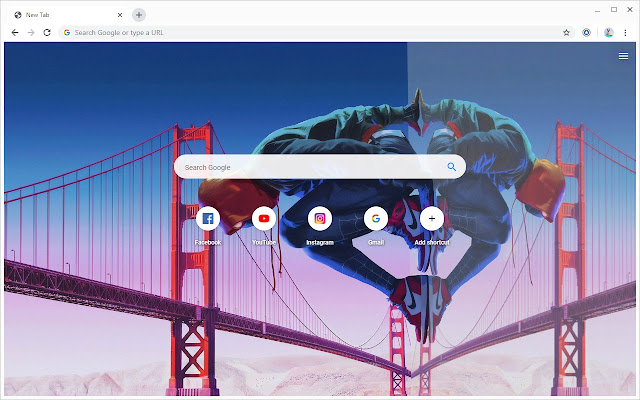The height and width of the screenshot is (400, 640).
Task: Select the New Tab tab
Action: (67, 15)
